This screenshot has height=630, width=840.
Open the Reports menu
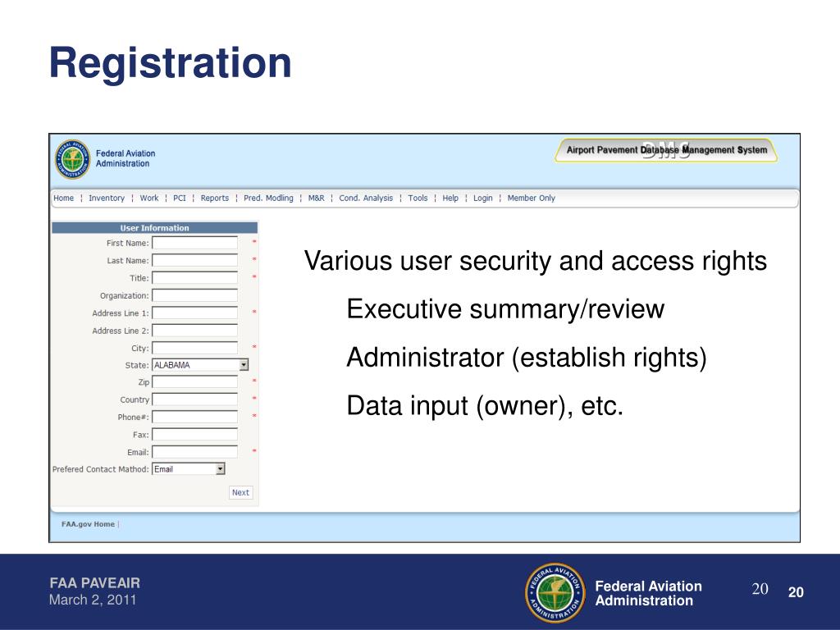(215, 199)
